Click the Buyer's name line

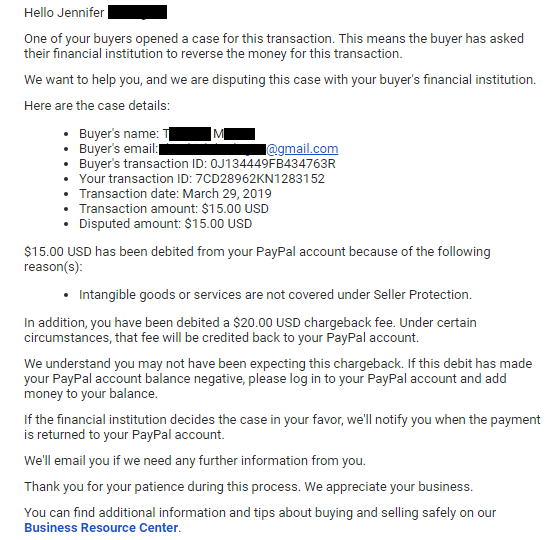167,134
